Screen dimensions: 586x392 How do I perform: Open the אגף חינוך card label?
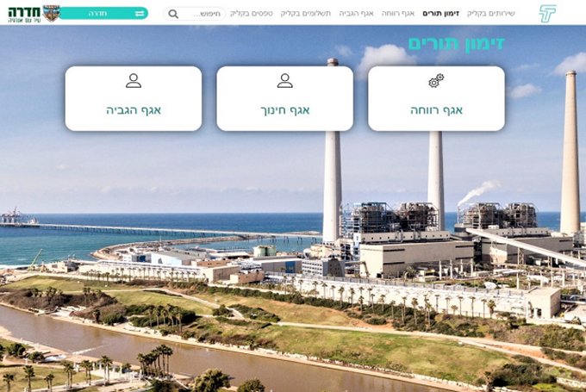(284, 110)
